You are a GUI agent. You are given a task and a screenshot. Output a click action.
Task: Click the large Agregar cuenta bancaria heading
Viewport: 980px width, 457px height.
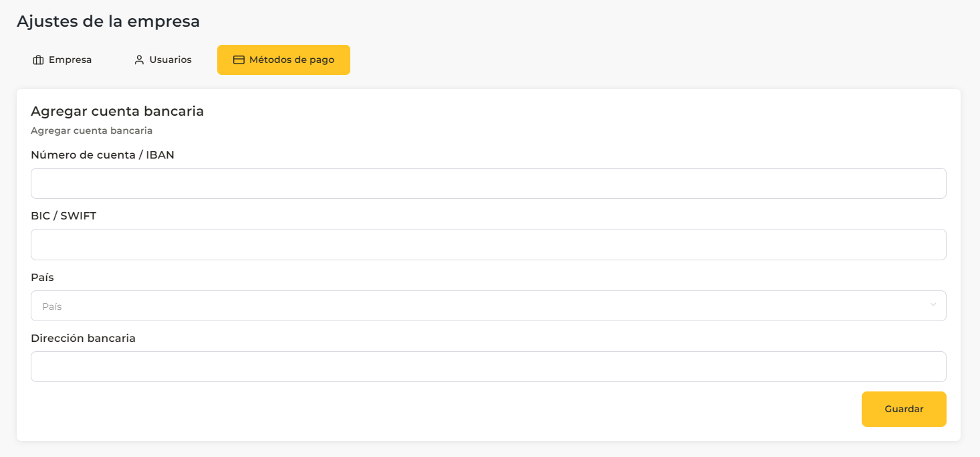pos(117,112)
